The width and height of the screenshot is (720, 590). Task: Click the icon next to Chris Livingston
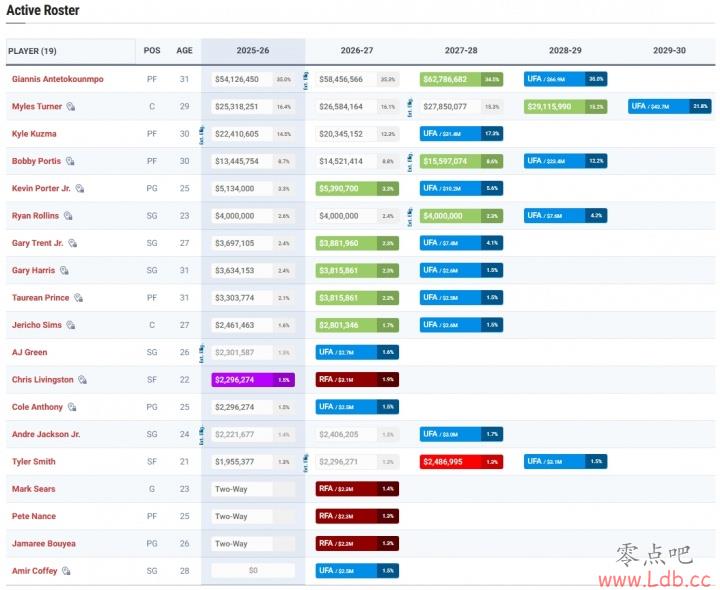(83, 380)
